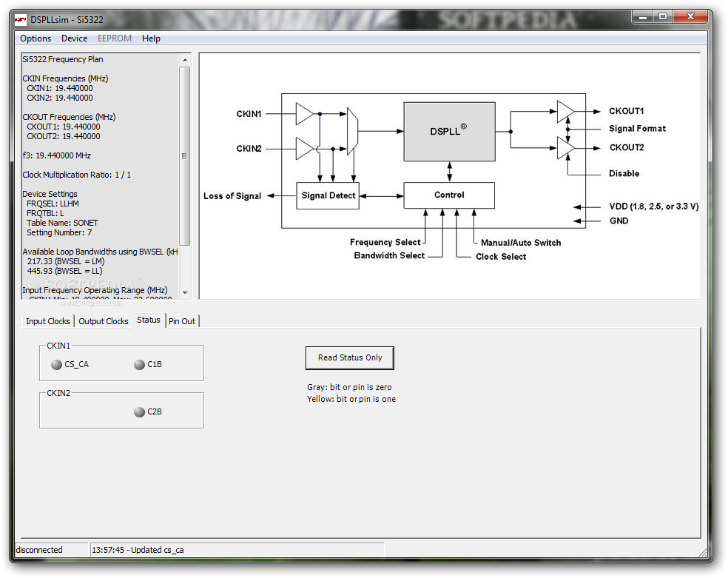Viewport: 728px width, 578px height.
Task: Minimize the DSPLLsim window
Action: pyautogui.click(x=643, y=17)
